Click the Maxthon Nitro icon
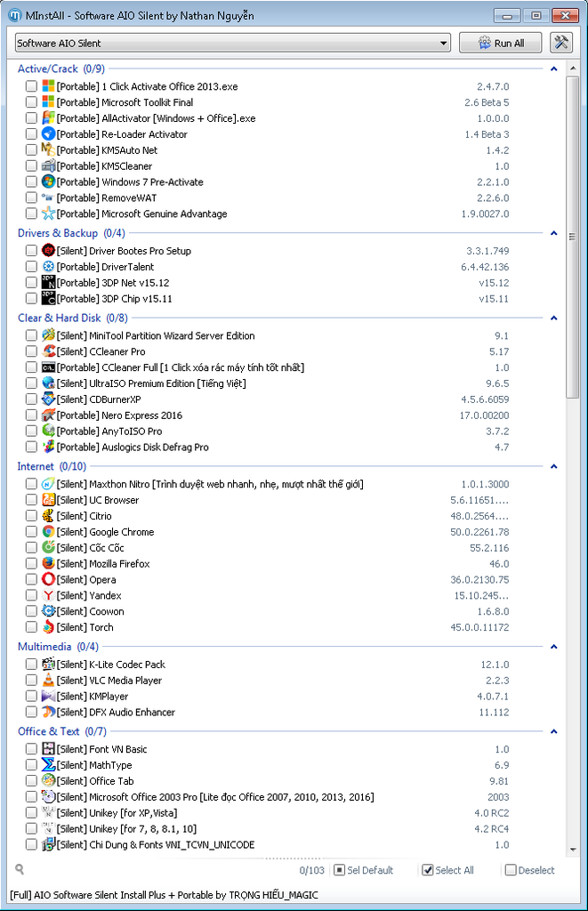 pos(48,484)
